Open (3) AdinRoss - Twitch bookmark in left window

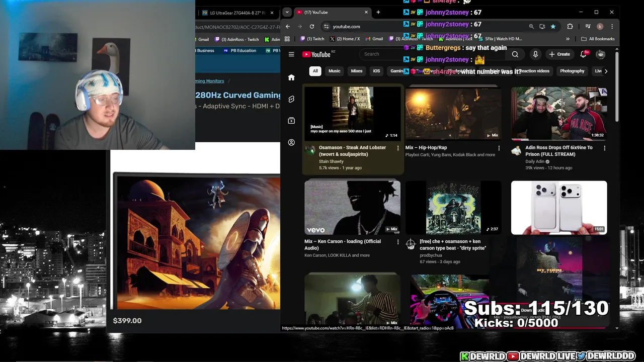[x=236, y=39]
